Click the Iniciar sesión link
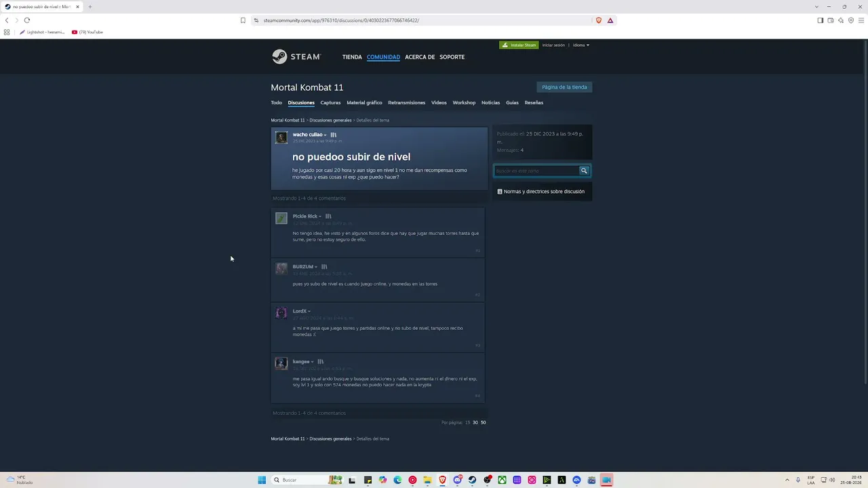 tap(553, 45)
